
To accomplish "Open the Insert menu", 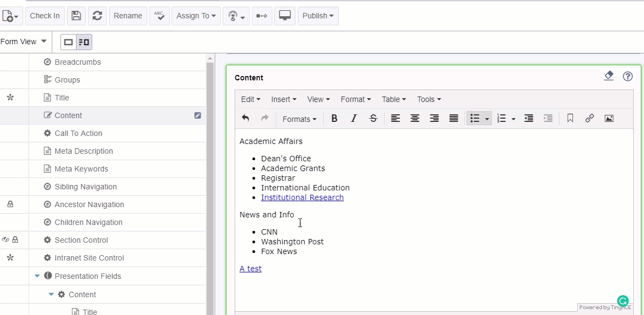I will click(x=284, y=99).
